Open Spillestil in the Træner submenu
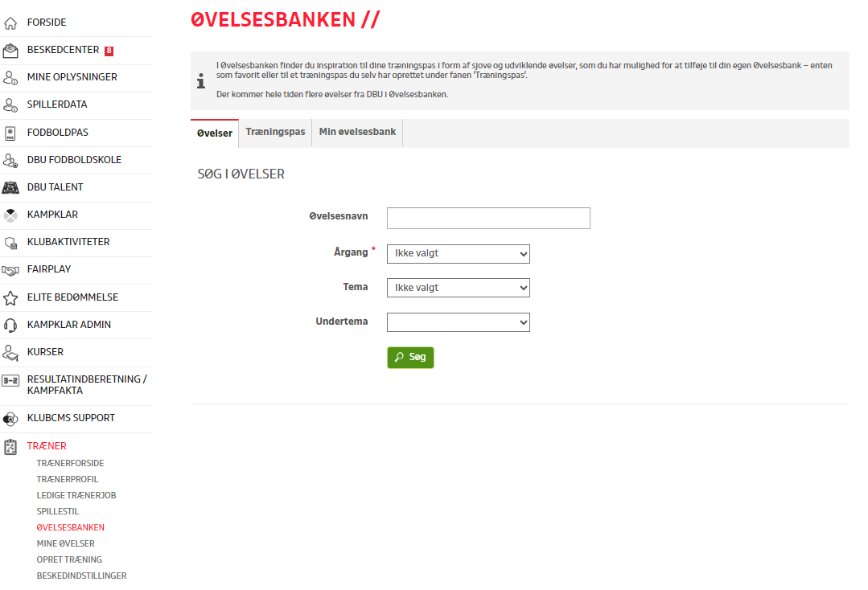Image resolution: width=868 pixels, height=590 pixels. pos(58,511)
